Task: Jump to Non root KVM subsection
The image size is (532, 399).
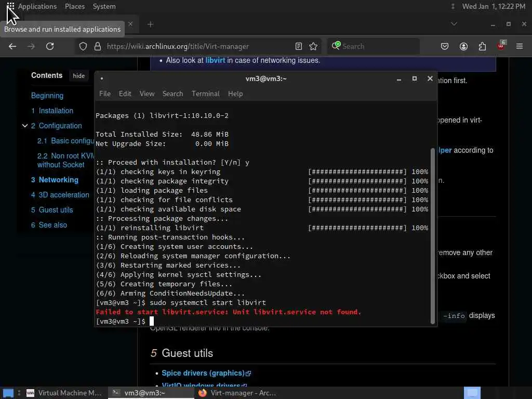Action: pos(65,160)
